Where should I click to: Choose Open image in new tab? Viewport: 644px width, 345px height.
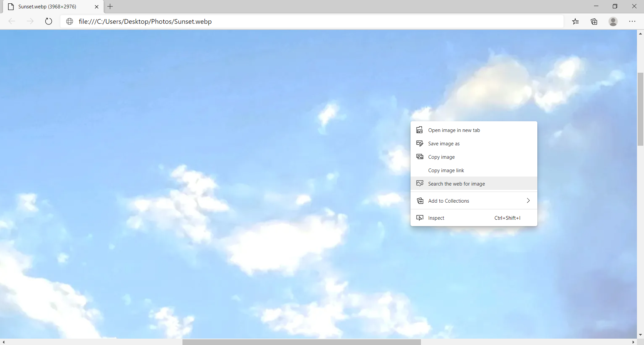point(454,130)
